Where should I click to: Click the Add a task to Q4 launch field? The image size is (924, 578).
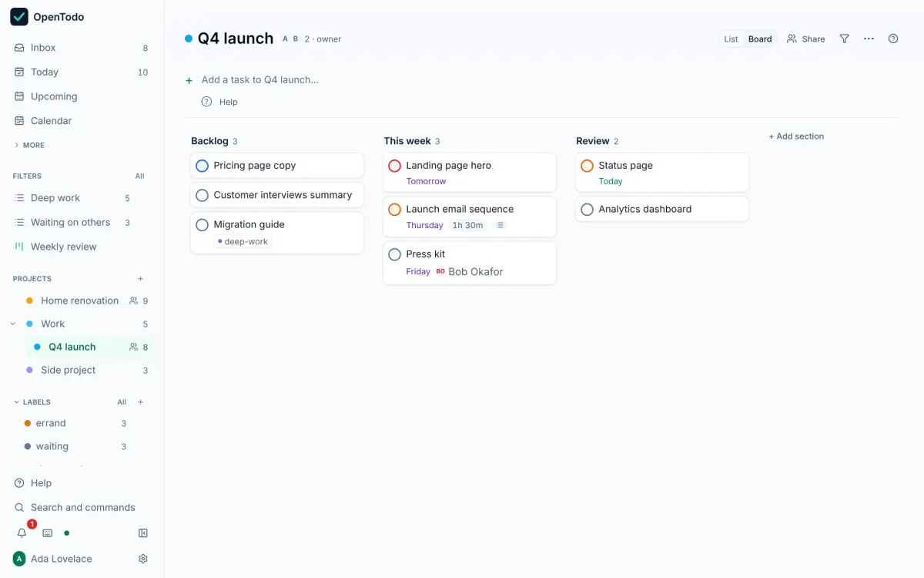coord(260,80)
